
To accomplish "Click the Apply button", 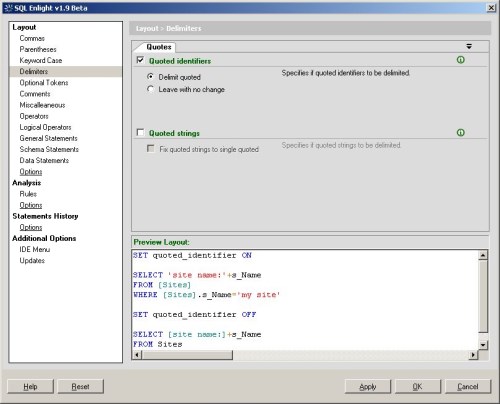I will pyautogui.click(x=368, y=386).
